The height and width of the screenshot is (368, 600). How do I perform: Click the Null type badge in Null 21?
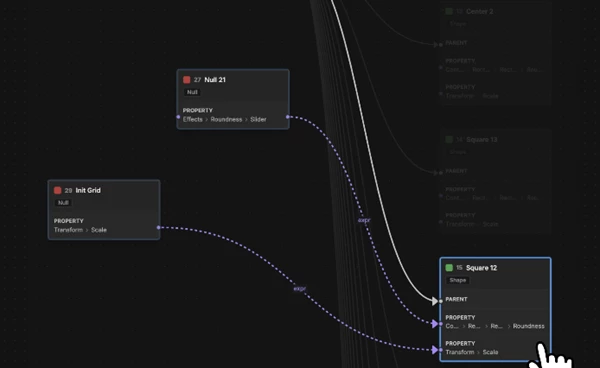coord(192,92)
